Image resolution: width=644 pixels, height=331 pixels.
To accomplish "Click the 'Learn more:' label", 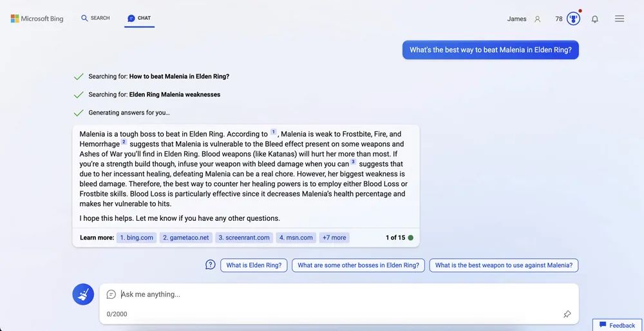I will tap(97, 238).
